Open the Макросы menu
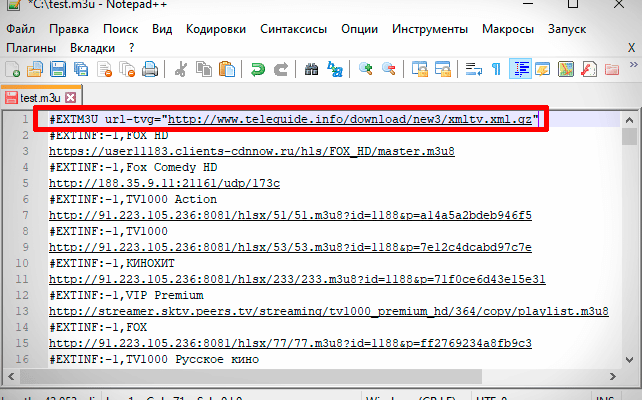The image size is (642, 400). (508, 29)
